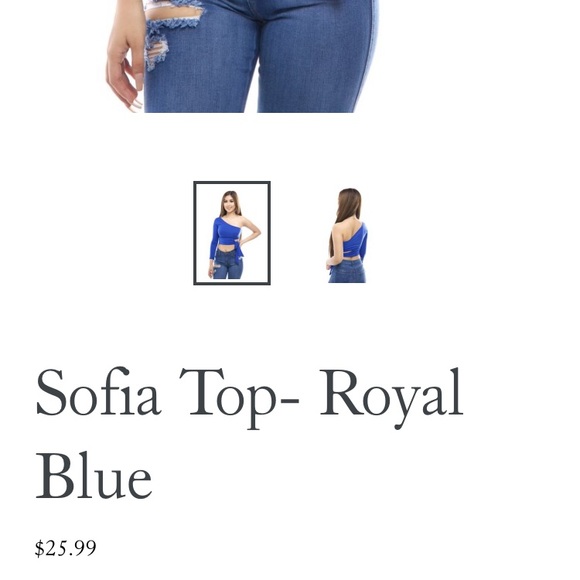Select the front-view product thumbnail
Viewport: 580px width, 580px height.
coord(232,233)
